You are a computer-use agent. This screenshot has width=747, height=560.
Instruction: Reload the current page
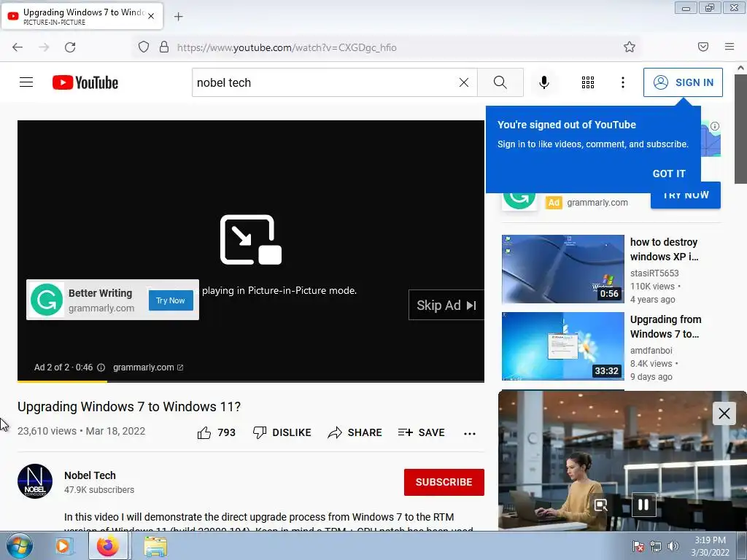(x=70, y=47)
